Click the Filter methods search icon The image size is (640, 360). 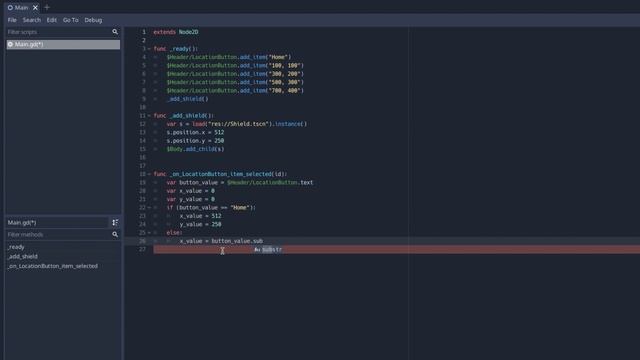point(115,235)
